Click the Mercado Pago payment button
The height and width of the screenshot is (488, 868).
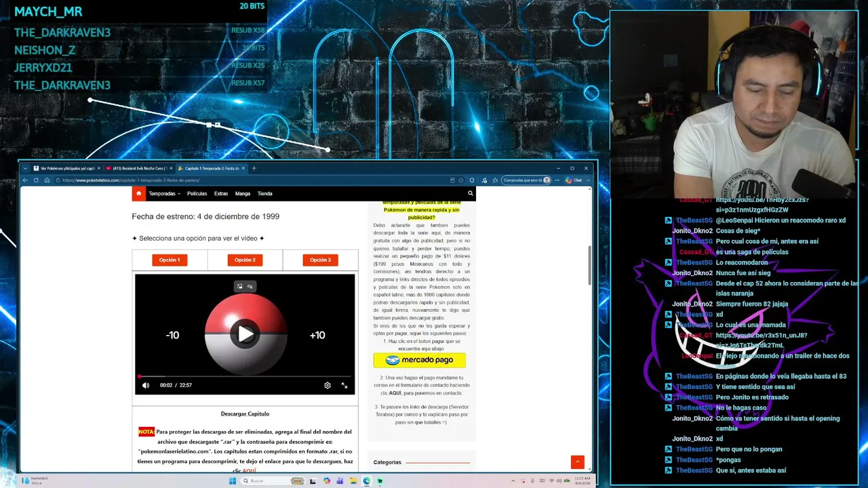(x=419, y=360)
